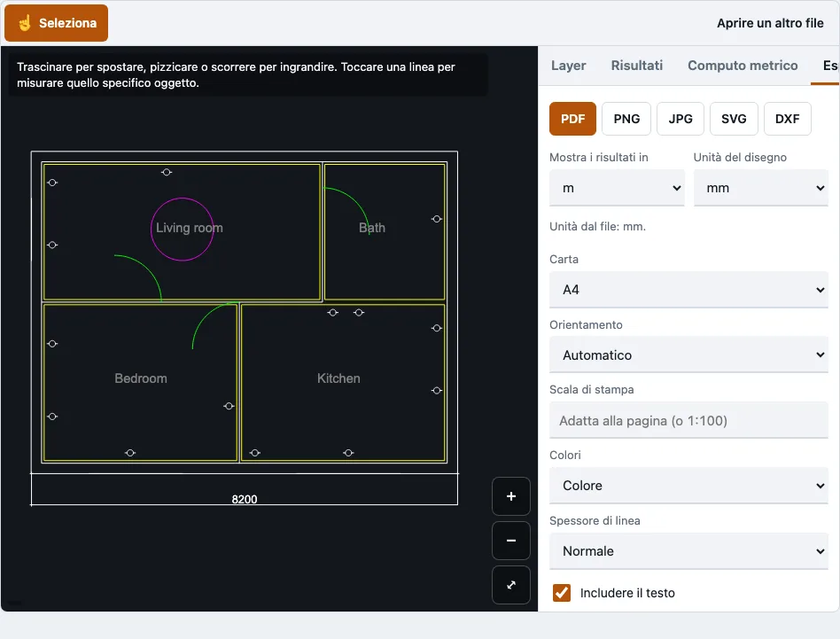This screenshot has height=639, width=840.
Task: Choose DXF export format
Action: [787, 119]
